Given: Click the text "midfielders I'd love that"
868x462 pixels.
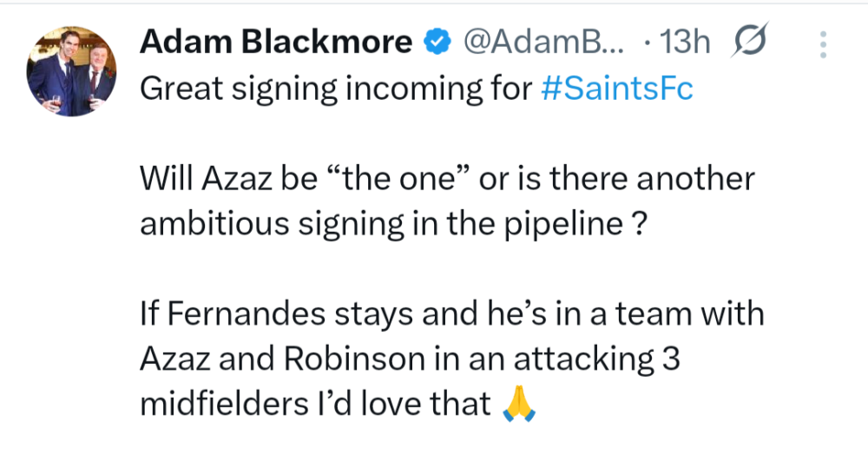Looking at the screenshot, I should click(314, 405).
